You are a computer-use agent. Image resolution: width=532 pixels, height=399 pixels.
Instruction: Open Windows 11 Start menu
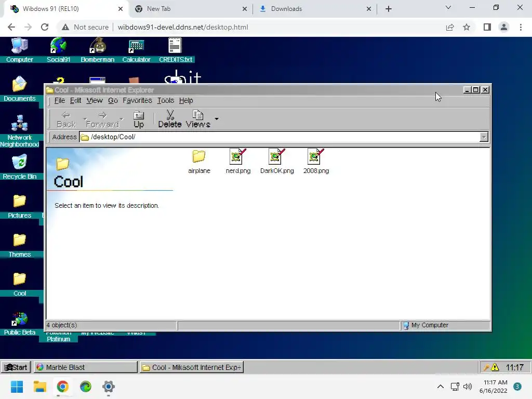(17, 387)
